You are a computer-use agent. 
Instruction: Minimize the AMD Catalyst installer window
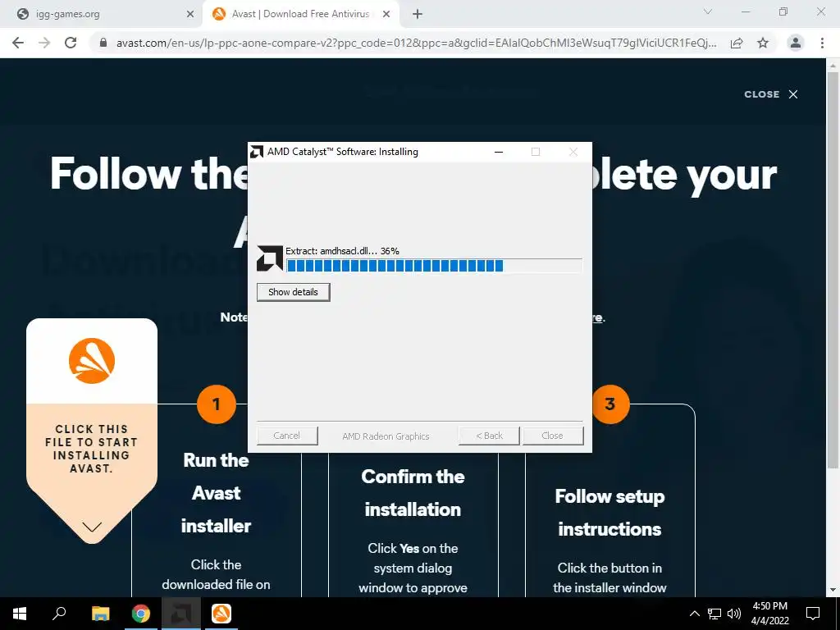[x=498, y=152]
